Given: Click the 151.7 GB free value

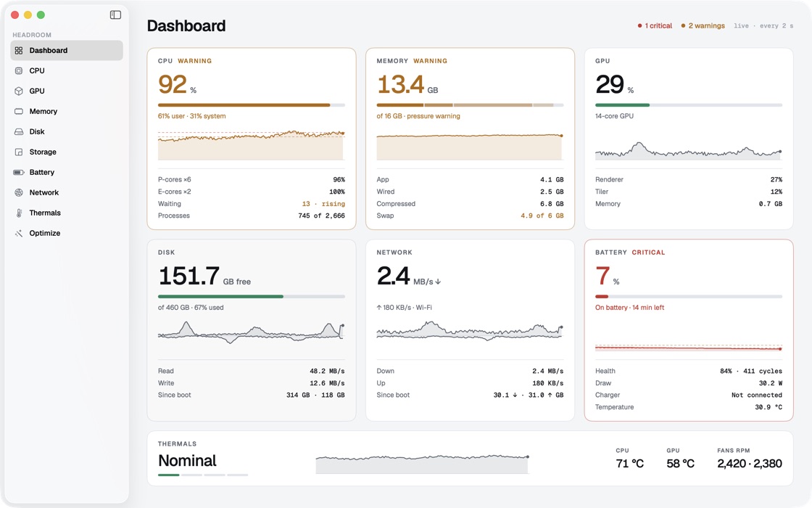Looking at the screenshot, I should [x=204, y=276].
